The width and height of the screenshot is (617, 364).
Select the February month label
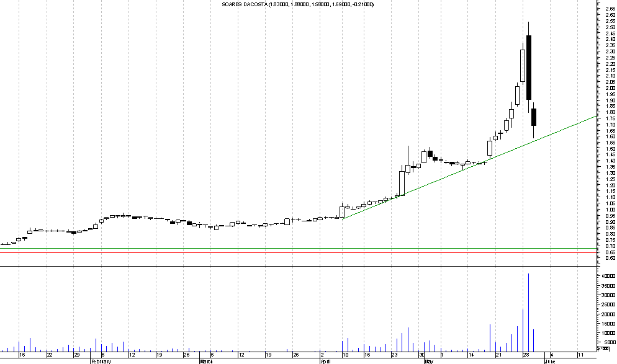click(x=101, y=362)
